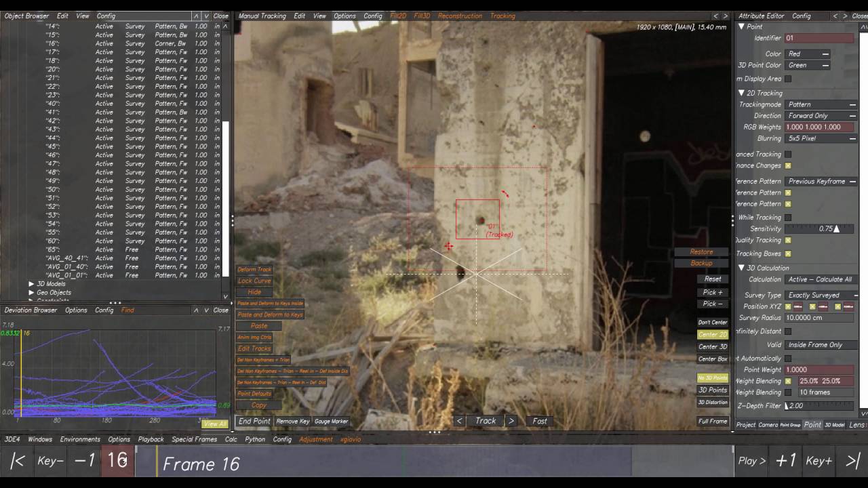
Task: Click the Gauge Marker button
Action: 331,421
